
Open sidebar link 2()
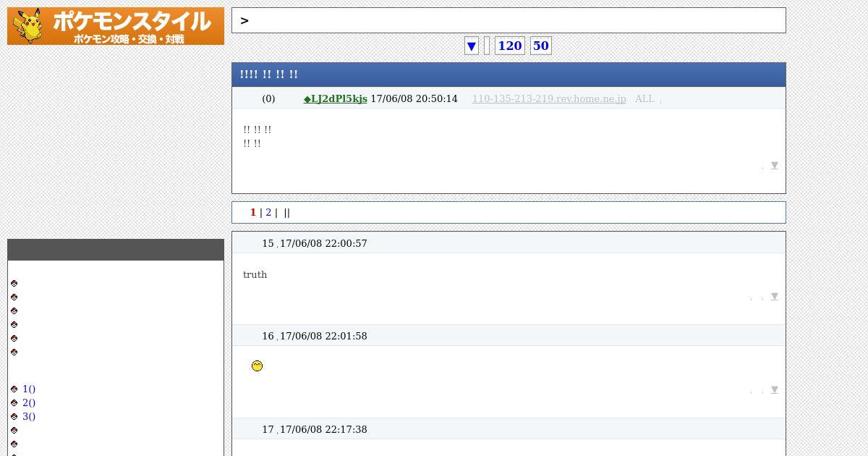coord(29,403)
